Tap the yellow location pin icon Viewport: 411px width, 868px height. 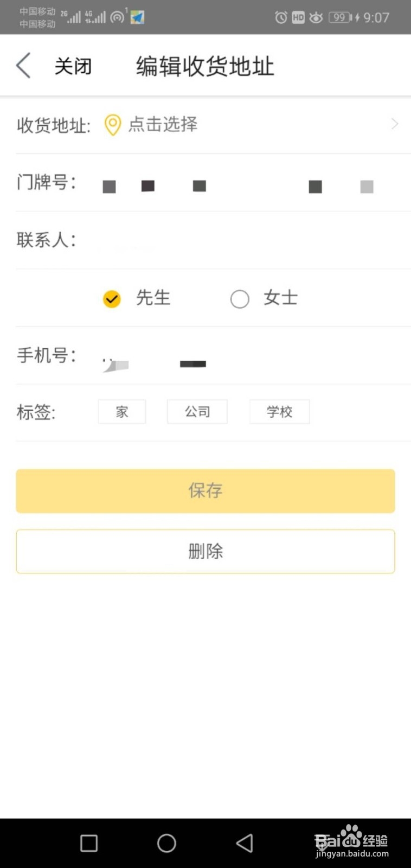112,125
